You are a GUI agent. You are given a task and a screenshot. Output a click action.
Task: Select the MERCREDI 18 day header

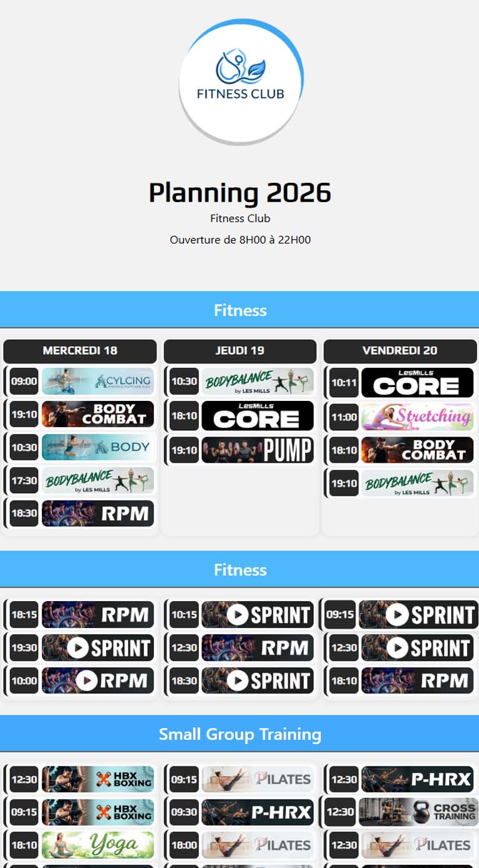(x=80, y=351)
